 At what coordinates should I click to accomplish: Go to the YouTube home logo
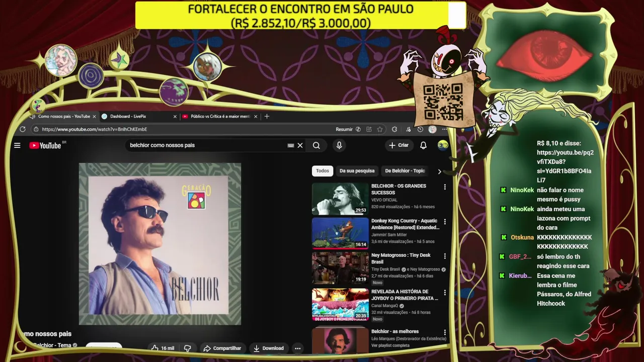[x=45, y=145]
